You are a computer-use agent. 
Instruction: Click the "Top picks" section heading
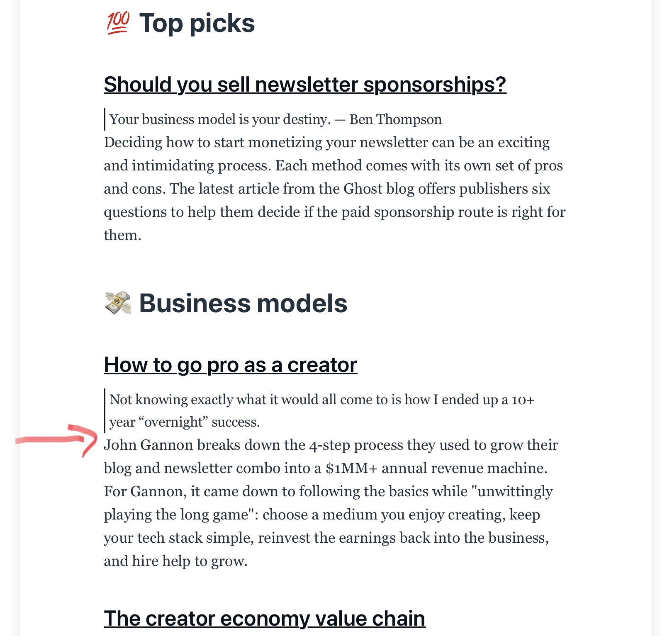(197, 23)
